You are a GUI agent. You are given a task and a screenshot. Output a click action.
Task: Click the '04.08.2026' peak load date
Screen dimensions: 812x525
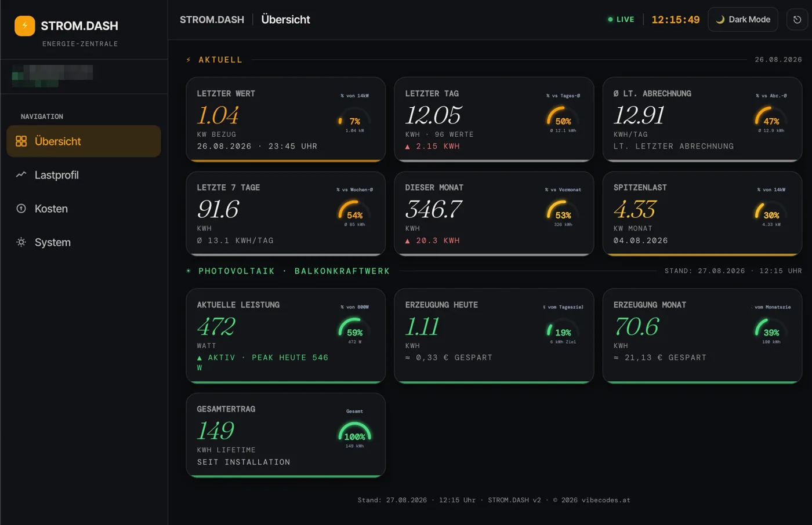point(640,240)
